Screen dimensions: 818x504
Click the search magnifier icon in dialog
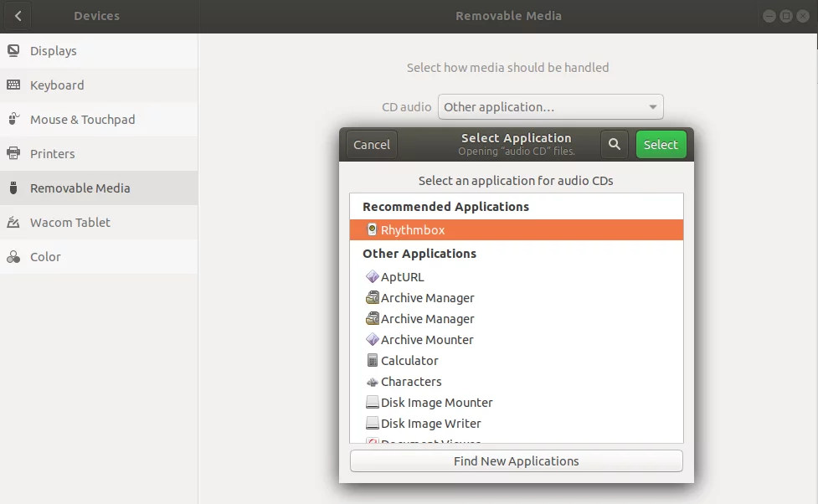point(614,145)
